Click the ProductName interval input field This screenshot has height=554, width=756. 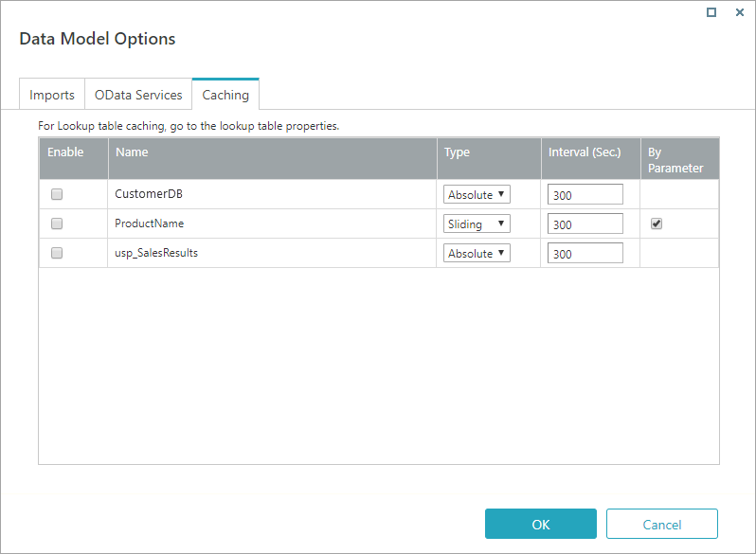click(585, 223)
